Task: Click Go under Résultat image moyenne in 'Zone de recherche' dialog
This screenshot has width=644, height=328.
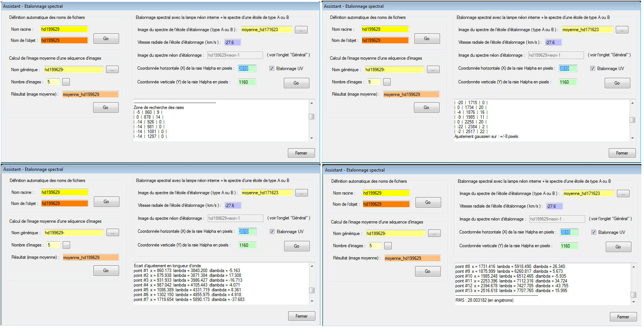Action: (106, 107)
